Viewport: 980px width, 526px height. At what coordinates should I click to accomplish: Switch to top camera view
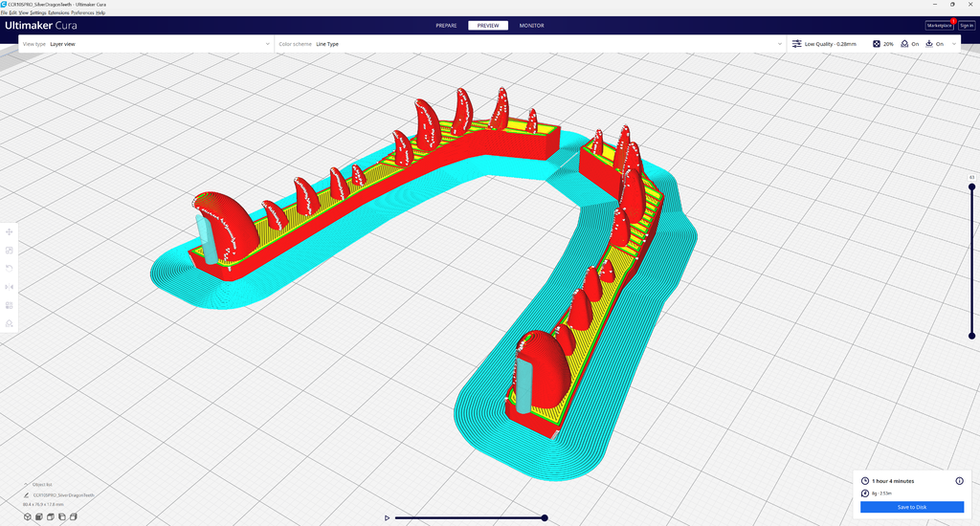coord(51,516)
